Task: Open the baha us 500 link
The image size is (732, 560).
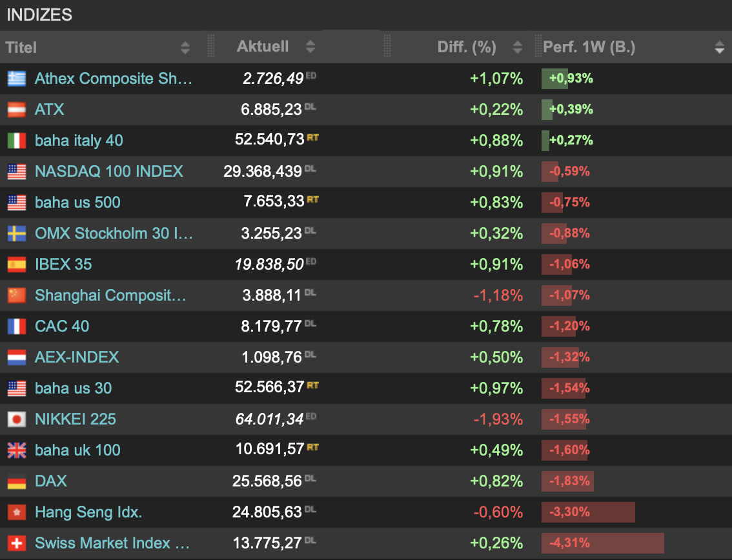Action: click(77, 203)
